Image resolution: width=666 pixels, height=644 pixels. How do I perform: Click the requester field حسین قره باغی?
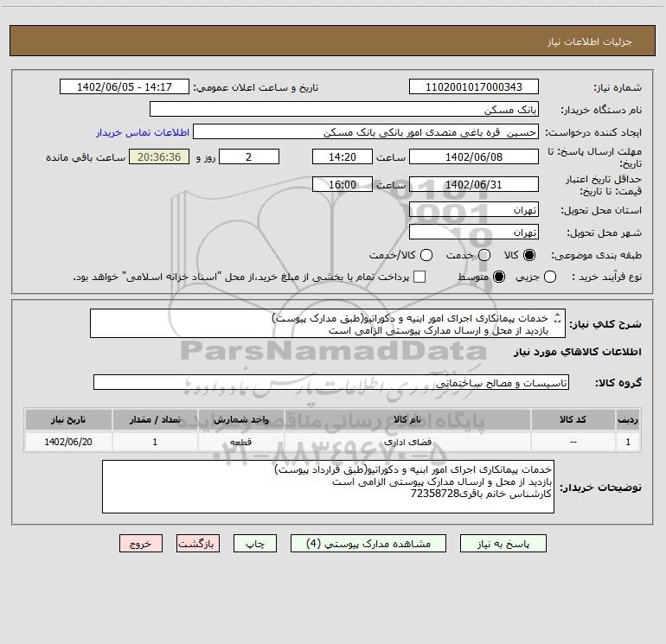(x=366, y=131)
